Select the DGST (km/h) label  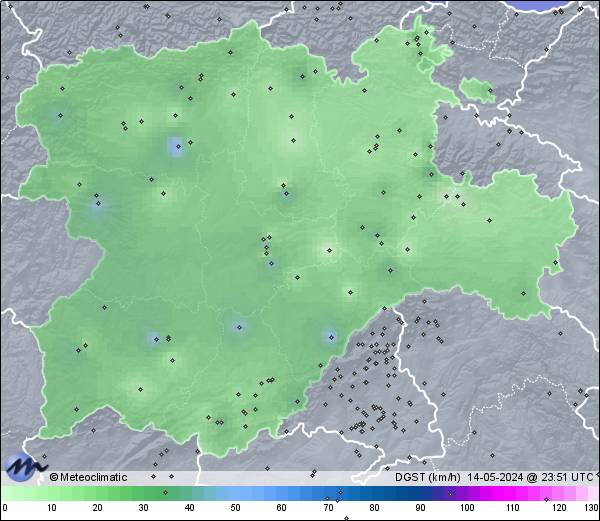(x=427, y=477)
